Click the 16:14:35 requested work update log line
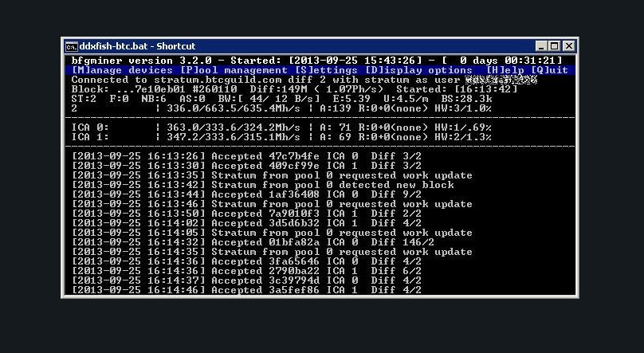The height and width of the screenshot is (353, 644). [x=272, y=252]
